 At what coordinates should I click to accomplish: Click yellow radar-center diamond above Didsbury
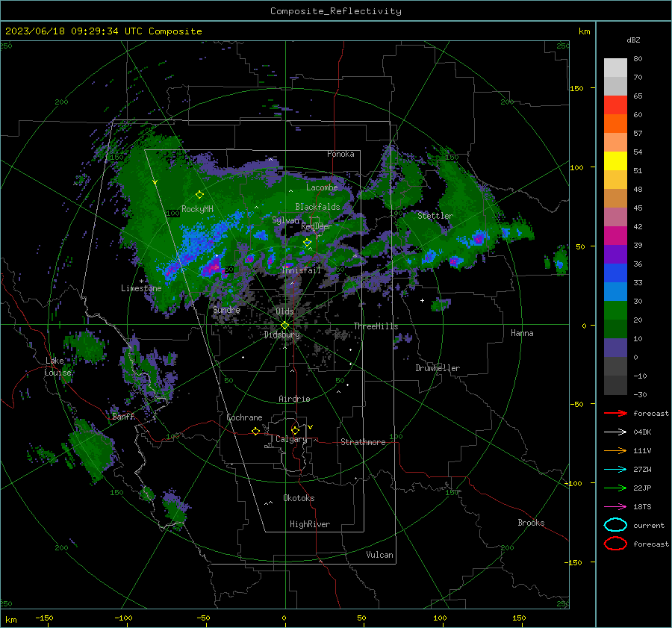[284, 326]
